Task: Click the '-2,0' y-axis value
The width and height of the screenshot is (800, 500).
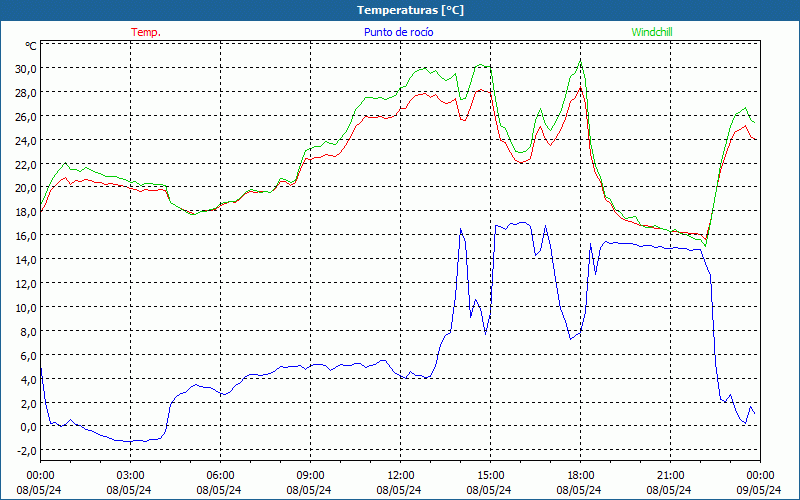Action: (27, 451)
